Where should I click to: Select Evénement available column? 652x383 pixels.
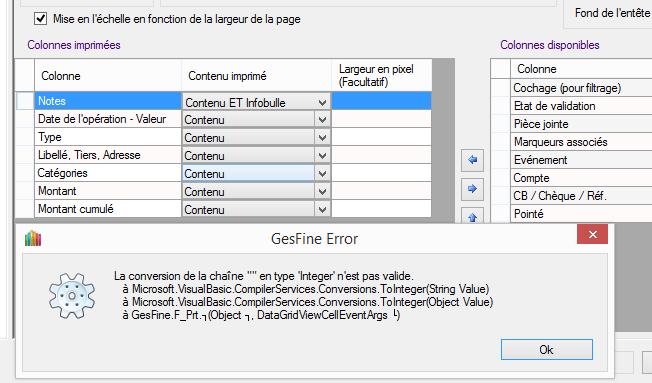(581, 160)
